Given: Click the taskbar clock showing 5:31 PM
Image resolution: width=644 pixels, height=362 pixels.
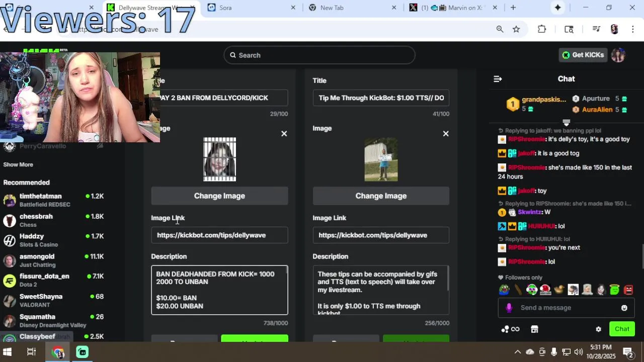Looking at the screenshot, I should [x=601, y=352].
